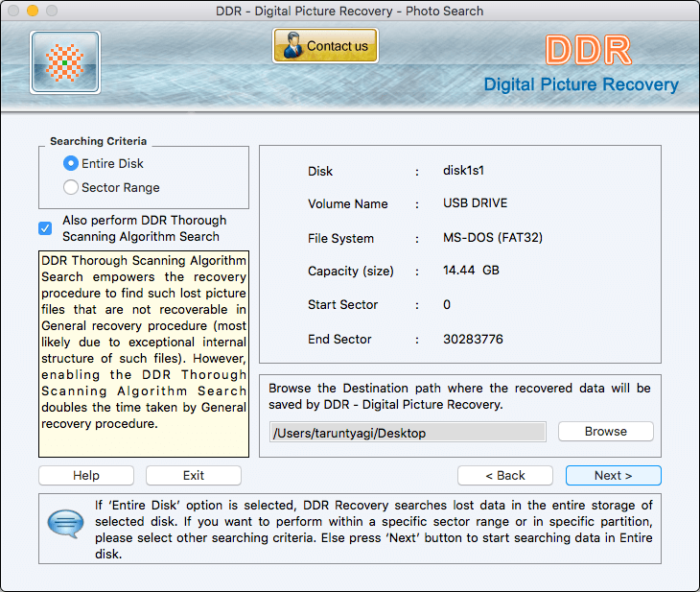Click the Volume Name label
This screenshot has height=592, width=700.
[348, 203]
